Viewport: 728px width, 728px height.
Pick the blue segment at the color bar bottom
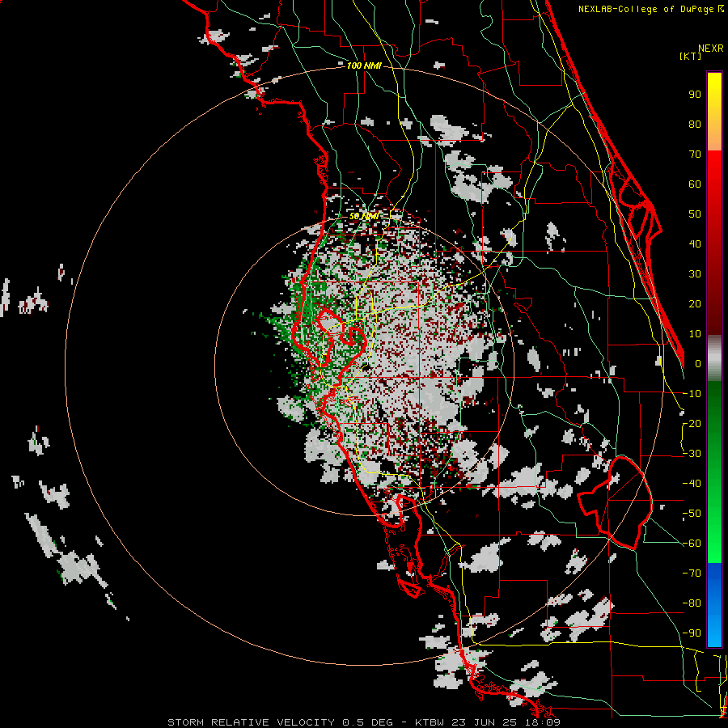click(714, 604)
